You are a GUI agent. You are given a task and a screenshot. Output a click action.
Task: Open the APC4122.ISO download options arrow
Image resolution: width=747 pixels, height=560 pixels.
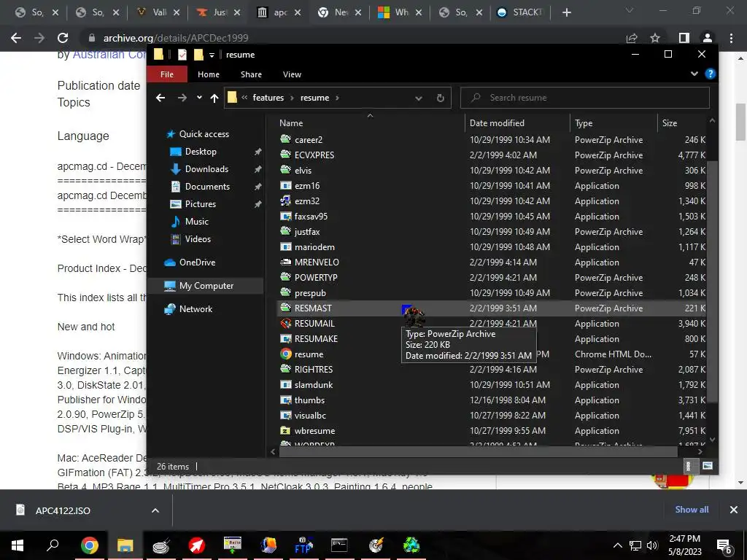[155, 510]
